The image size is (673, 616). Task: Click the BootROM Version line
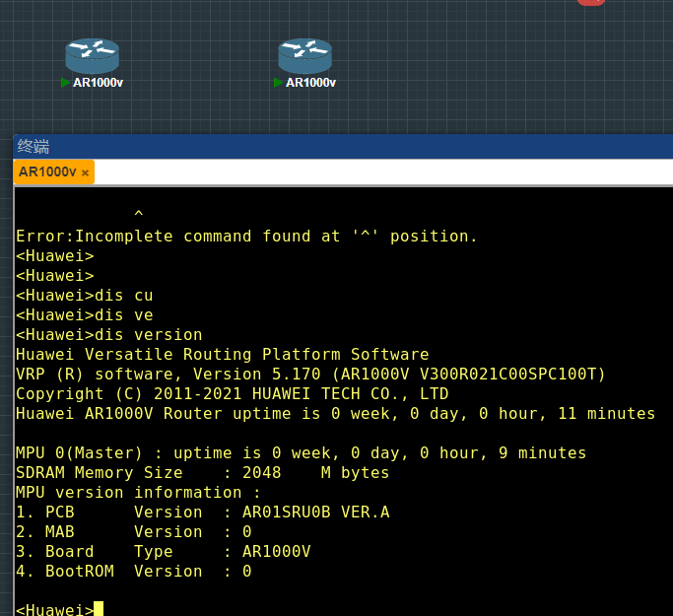[x=133, y=572]
